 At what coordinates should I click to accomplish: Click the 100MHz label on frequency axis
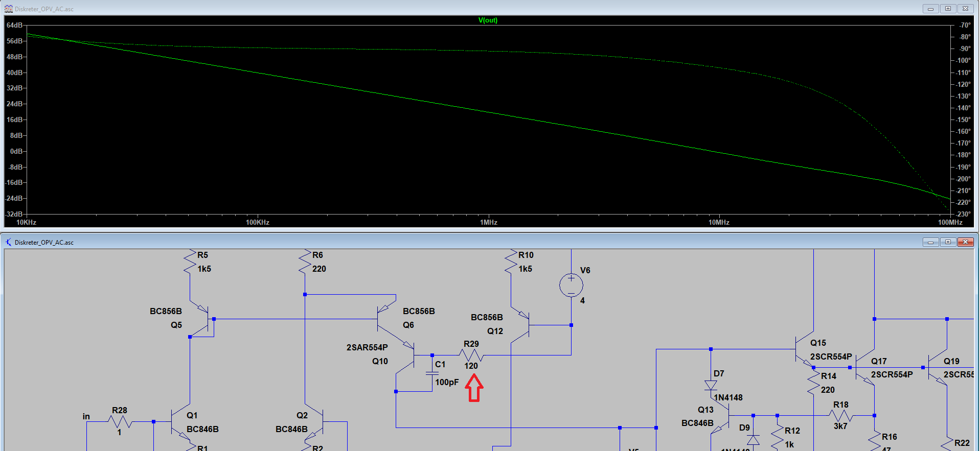click(950, 222)
